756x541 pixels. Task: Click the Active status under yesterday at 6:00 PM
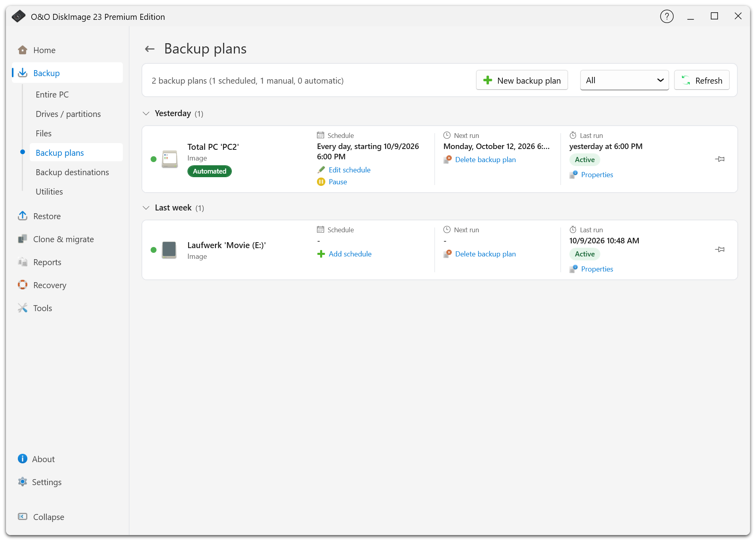(585, 159)
